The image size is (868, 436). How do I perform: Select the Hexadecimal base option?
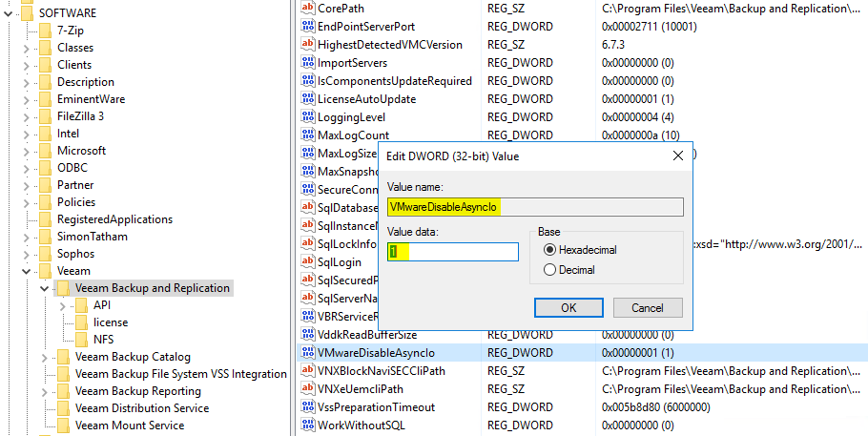549,250
